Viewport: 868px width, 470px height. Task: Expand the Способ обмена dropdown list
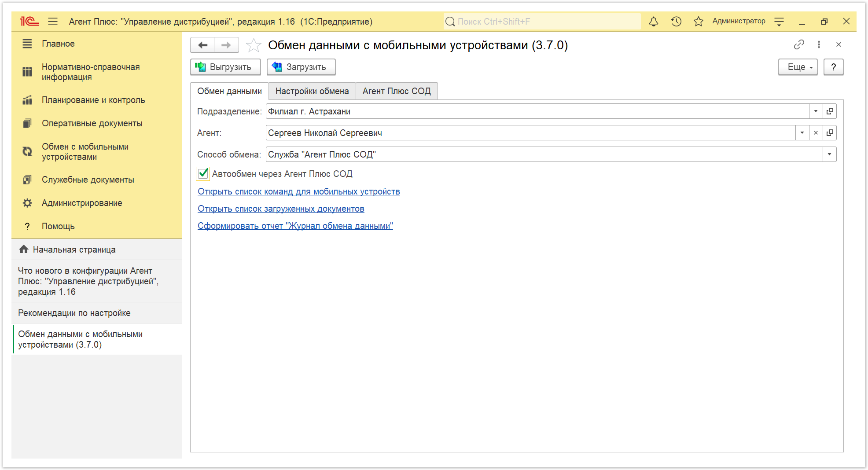coord(829,154)
